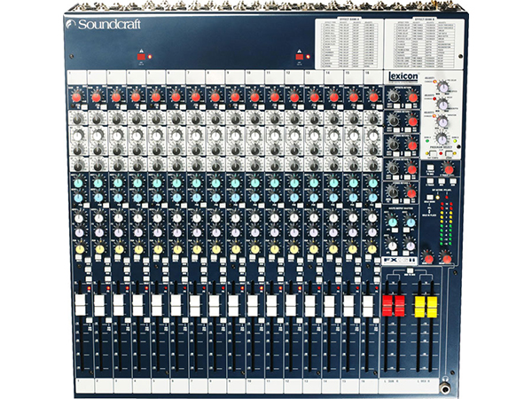Click channel 1 yellow pan knob
The height and width of the screenshot is (399, 532).
[x=78, y=250]
